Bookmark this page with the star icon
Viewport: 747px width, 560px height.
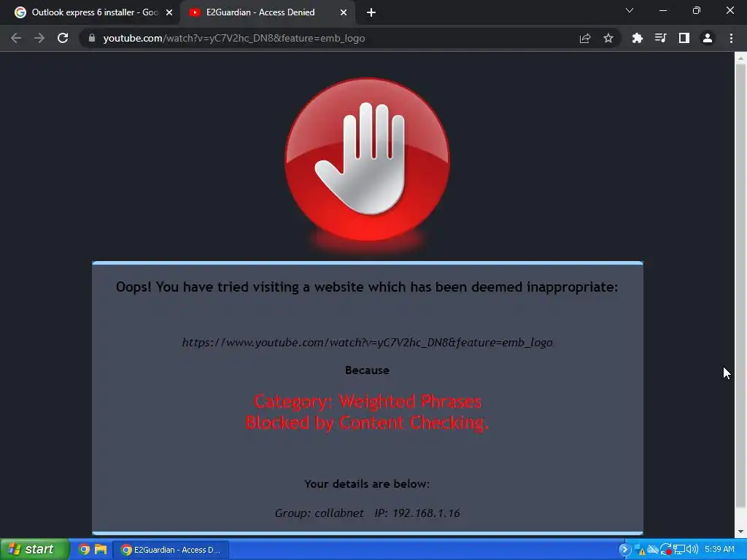[608, 38]
